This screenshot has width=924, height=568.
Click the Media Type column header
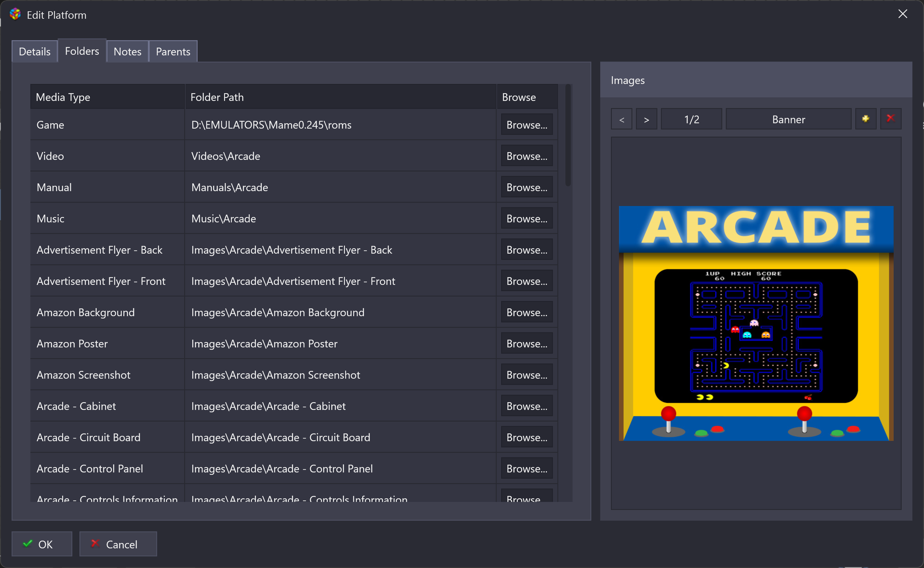tap(107, 97)
